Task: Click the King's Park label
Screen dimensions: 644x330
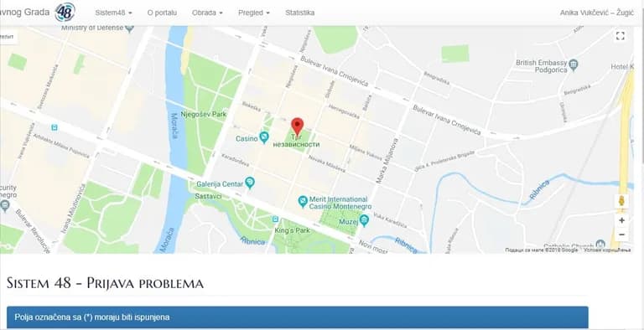Action: coord(292,230)
